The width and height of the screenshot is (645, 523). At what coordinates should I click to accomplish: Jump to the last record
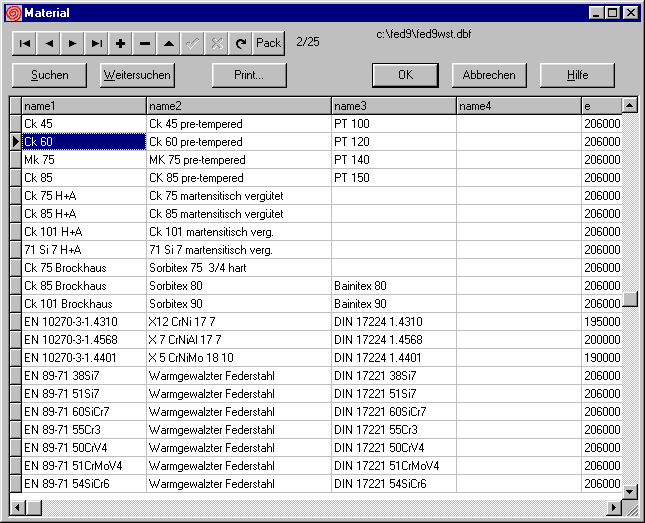point(96,43)
